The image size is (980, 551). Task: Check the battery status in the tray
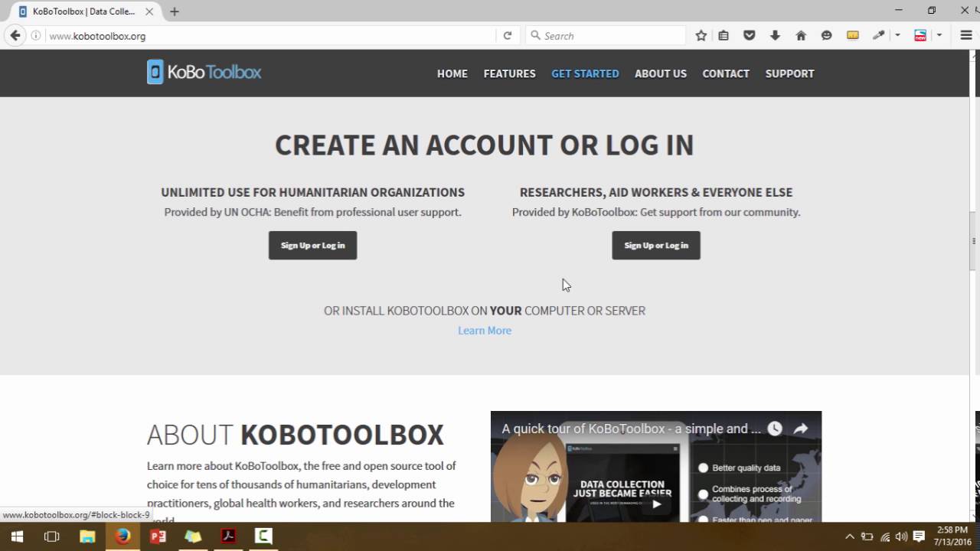pyautogui.click(x=867, y=536)
